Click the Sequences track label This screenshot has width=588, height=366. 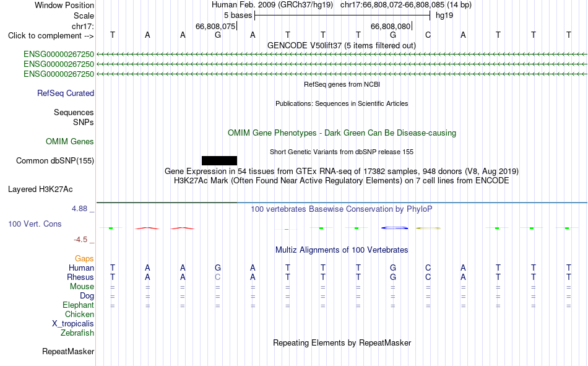(x=74, y=112)
